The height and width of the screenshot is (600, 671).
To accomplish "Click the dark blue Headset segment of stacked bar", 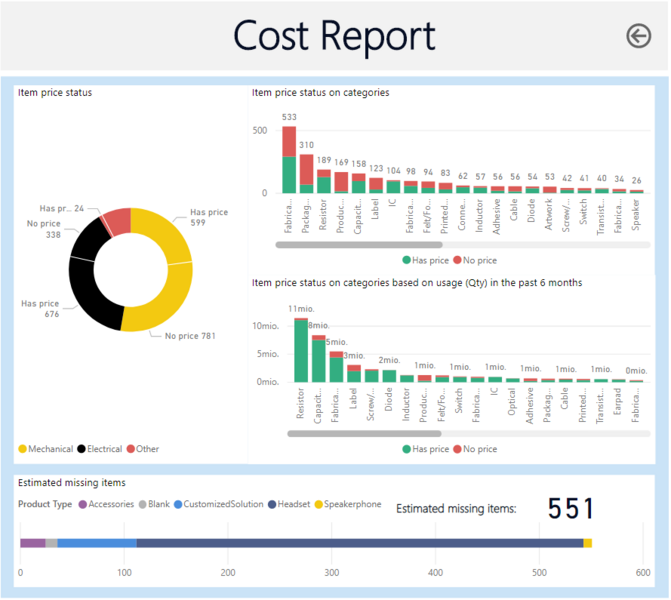I will click(x=360, y=543).
